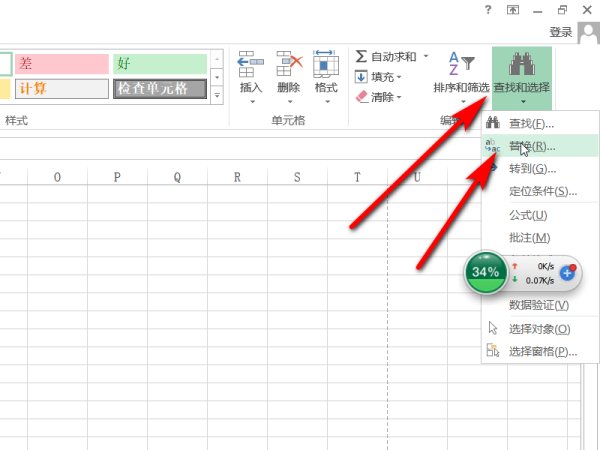Screen dimensions: 600x450
Task: Choose Select Objects (O) menu item
Action: [540, 329]
